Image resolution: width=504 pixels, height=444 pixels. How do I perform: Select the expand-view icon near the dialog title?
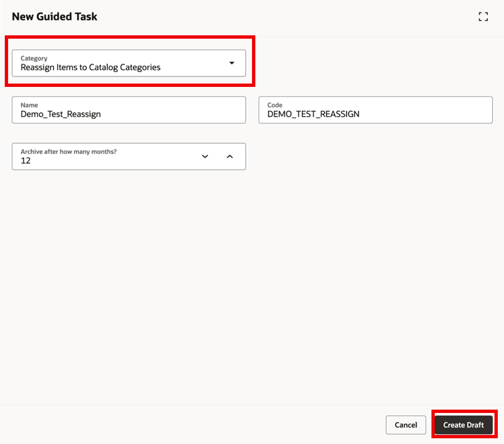483,16
